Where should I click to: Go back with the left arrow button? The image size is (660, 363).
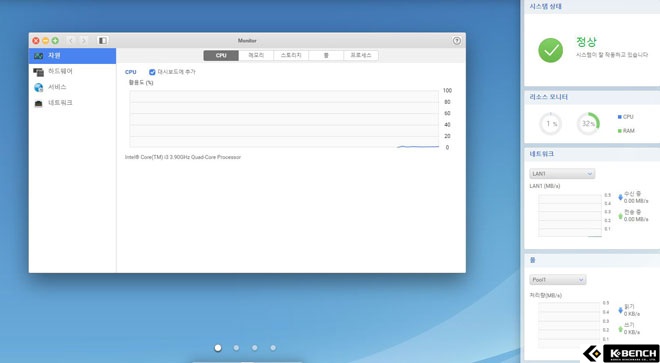71,40
